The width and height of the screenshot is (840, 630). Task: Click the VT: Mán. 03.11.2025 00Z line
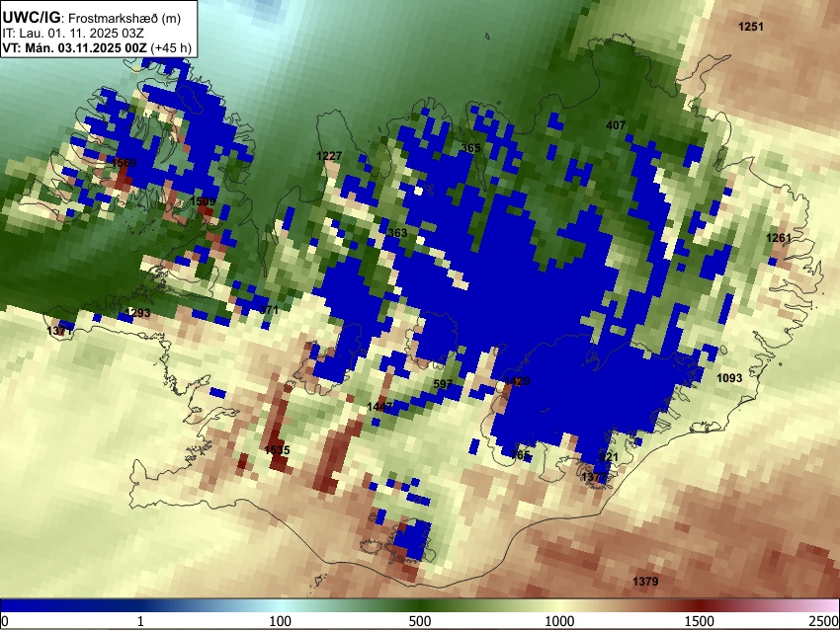coord(97,47)
